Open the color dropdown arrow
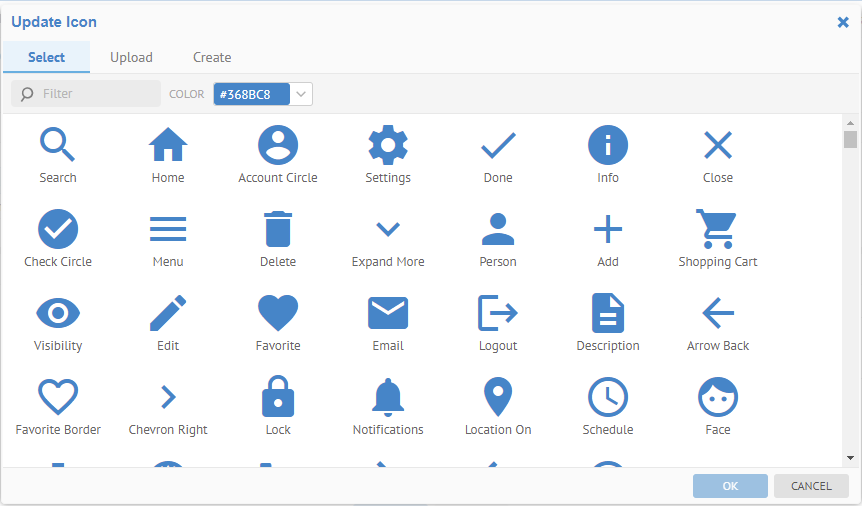 (x=301, y=94)
